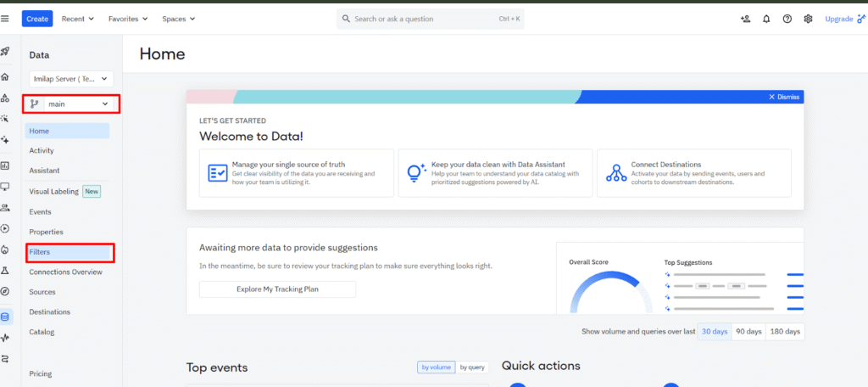Click the Explore My Tracking Plan button
Viewport: 868px width, 387px height.
point(277,289)
